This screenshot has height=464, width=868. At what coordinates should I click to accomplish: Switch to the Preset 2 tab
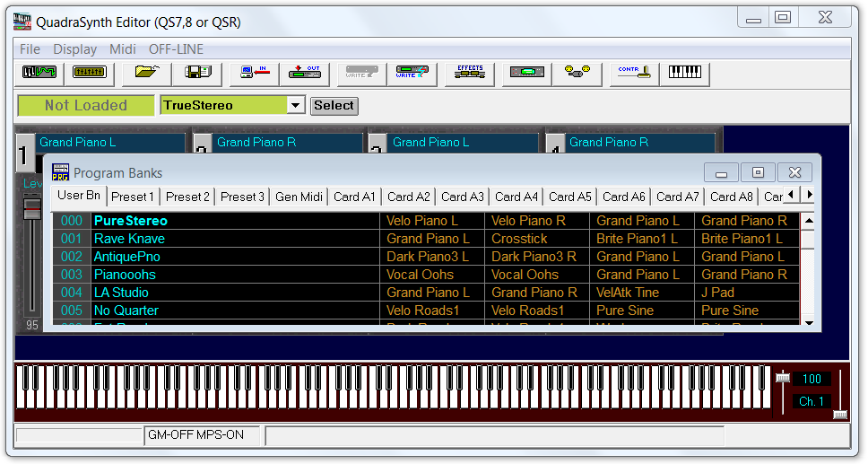click(x=187, y=197)
